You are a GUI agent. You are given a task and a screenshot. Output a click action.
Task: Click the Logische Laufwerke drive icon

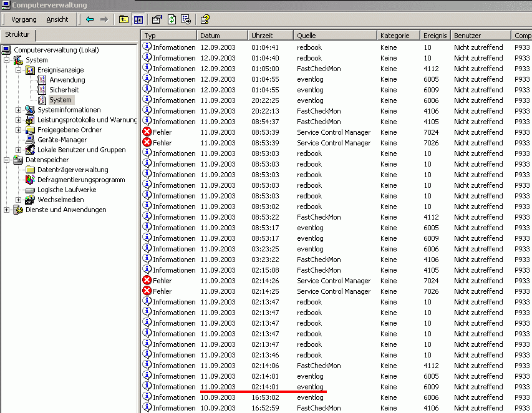30,190
